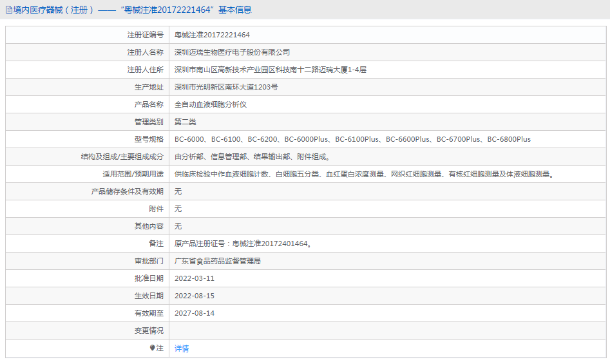Viewport: 610px width, 364px height.
Task: Click the 型号规格 row label
Action: pyautogui.click(x=148, y=139)
